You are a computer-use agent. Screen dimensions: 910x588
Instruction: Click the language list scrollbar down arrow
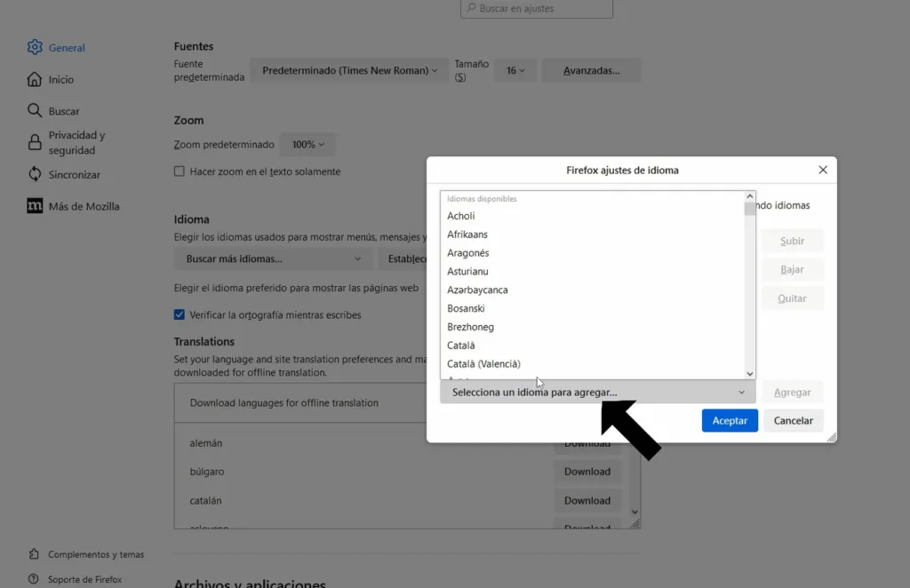click(750, 374)
